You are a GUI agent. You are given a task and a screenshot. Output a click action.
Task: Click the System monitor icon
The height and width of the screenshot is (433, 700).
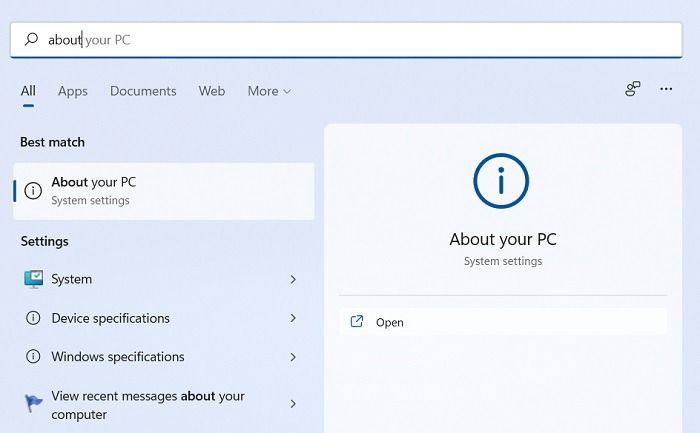pos(33,279)
